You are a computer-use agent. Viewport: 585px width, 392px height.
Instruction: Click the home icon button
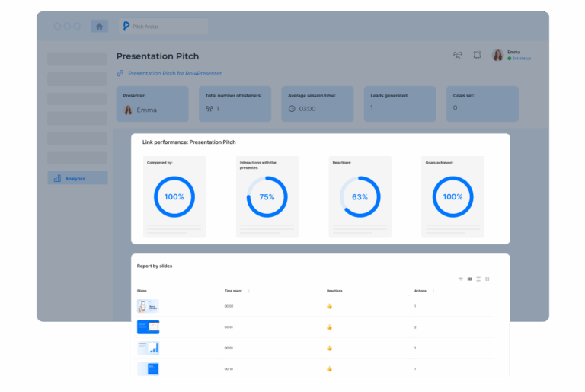click(x=99, y=26)
